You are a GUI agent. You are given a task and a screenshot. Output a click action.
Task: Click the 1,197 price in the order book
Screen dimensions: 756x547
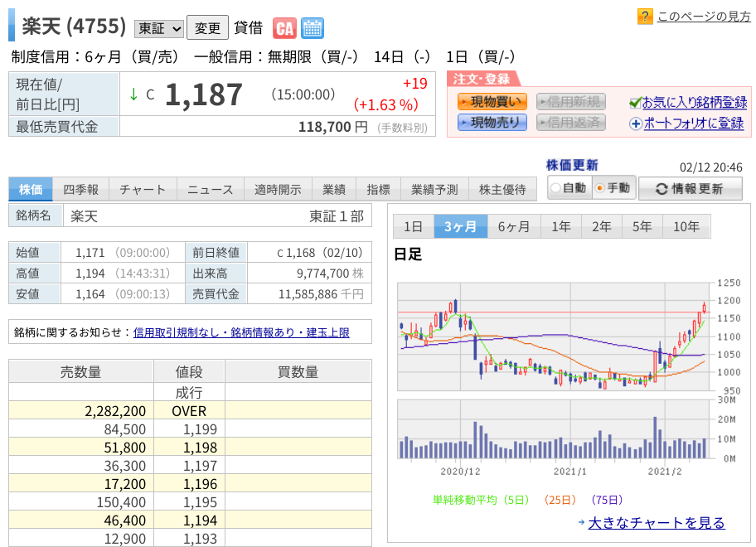pyautogui.click(x=200, y=466)
